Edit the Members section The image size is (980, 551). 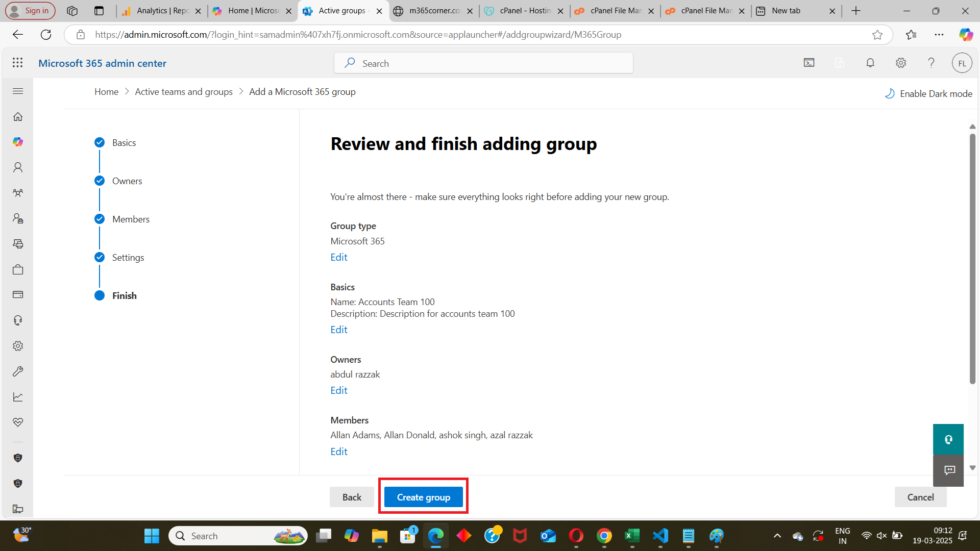click(338, 452)
